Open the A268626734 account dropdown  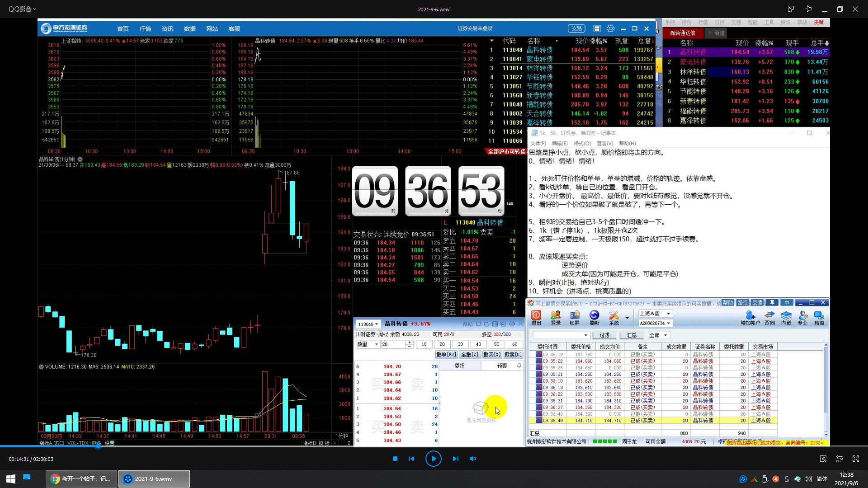(x=656, y=323)
